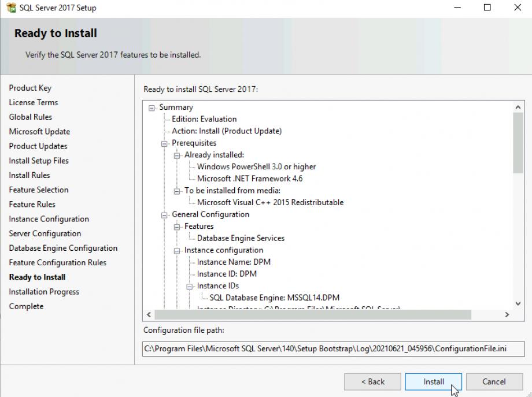Click the Back button
Screen dimensions: 532x397
[x=372, y=381]
